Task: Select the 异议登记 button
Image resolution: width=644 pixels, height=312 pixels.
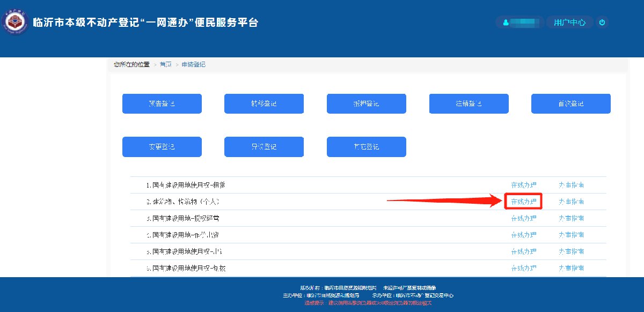Action: [x=264, y=147]
